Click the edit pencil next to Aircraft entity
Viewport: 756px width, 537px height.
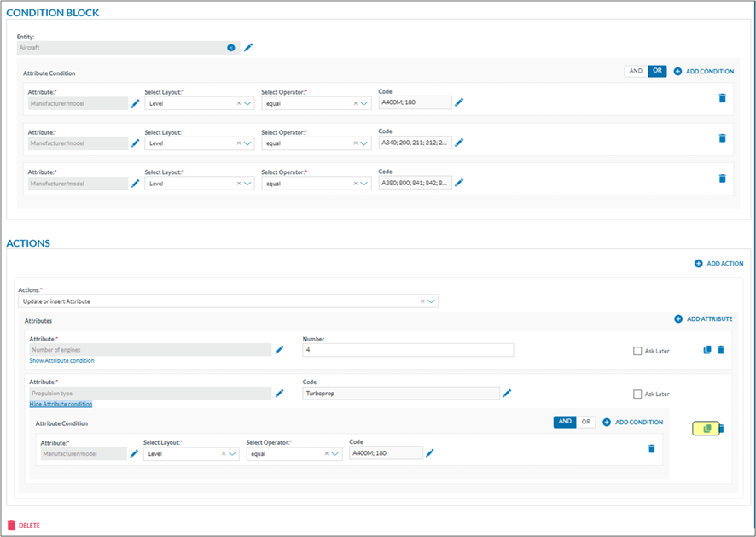point(248,48)
